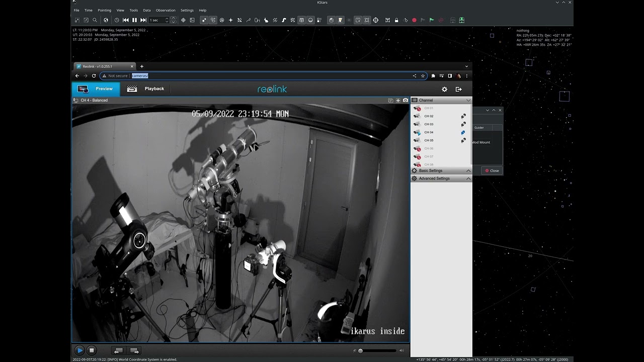
Task: Open the Pointing menu
Action: pyautogui.click(x=104, y=10)
